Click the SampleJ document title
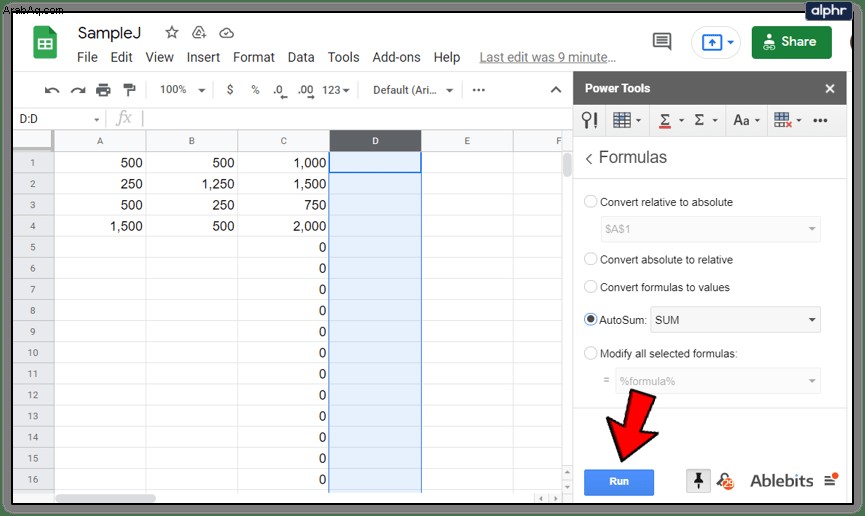The image size is (865, 516). (109, 33)
